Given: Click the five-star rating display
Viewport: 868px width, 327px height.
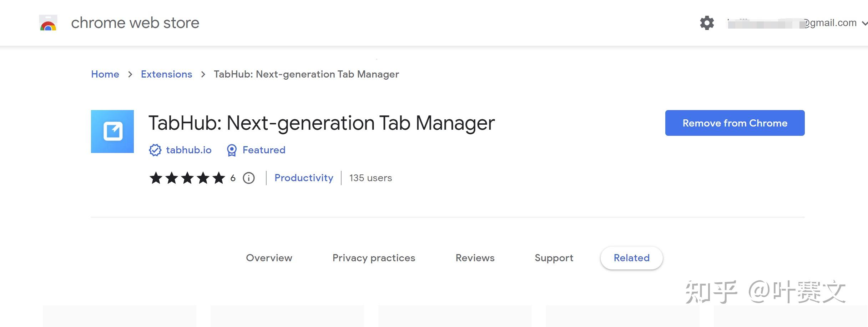Looking at the screenshot, I should 187,178.
